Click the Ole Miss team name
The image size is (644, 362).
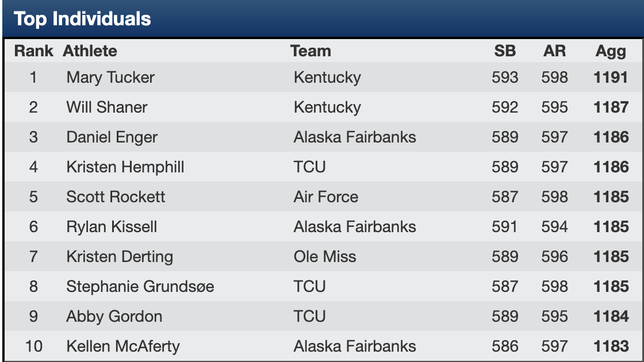point(324,257)
